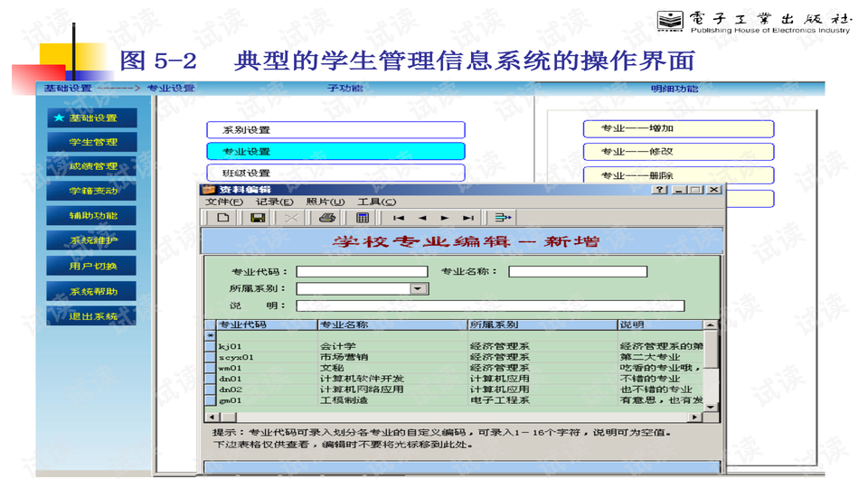This screenshot has width=868, height=488.
Task: Click the 所属系别 column header
Action: [x=543, y=324]
